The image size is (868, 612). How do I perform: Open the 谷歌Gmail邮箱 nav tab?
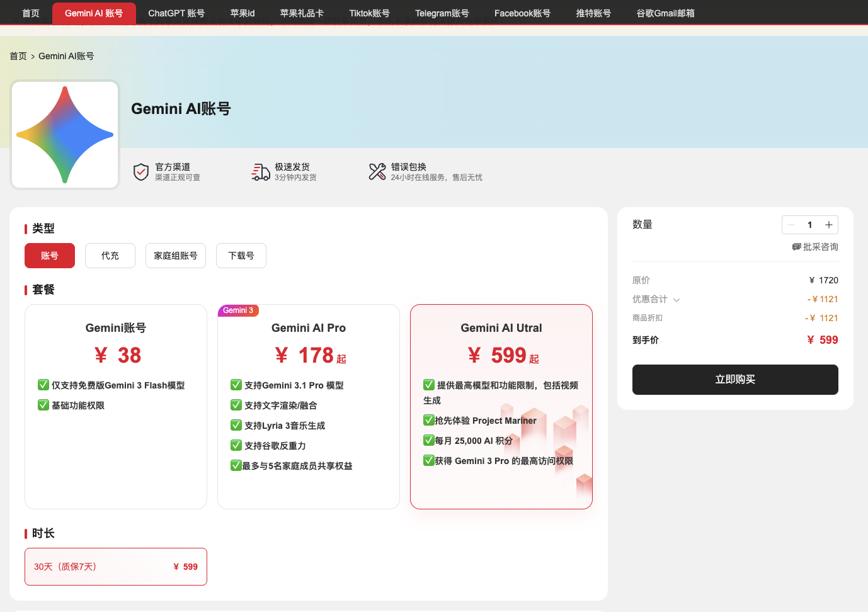(665, 13)
